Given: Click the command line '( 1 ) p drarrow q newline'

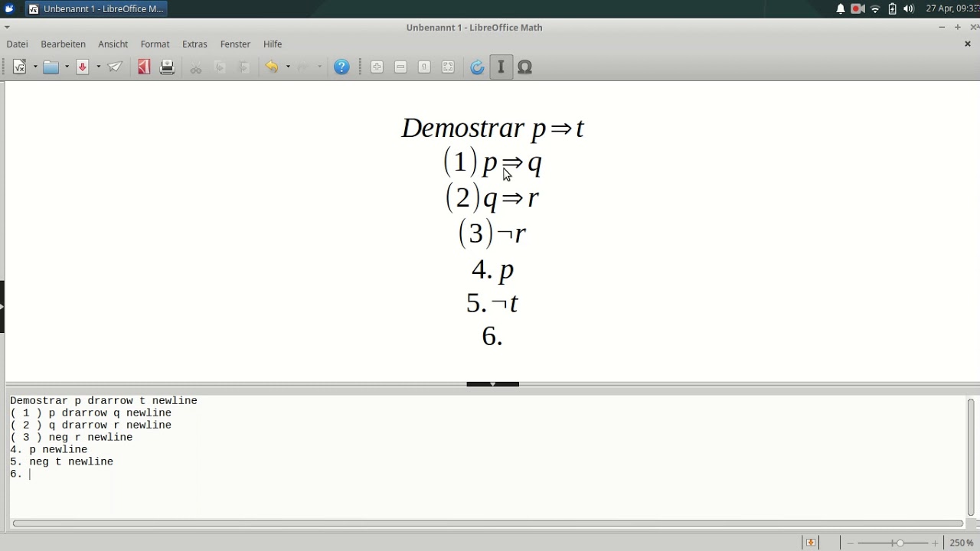Looking at the screenshot, I should point(90,413).
